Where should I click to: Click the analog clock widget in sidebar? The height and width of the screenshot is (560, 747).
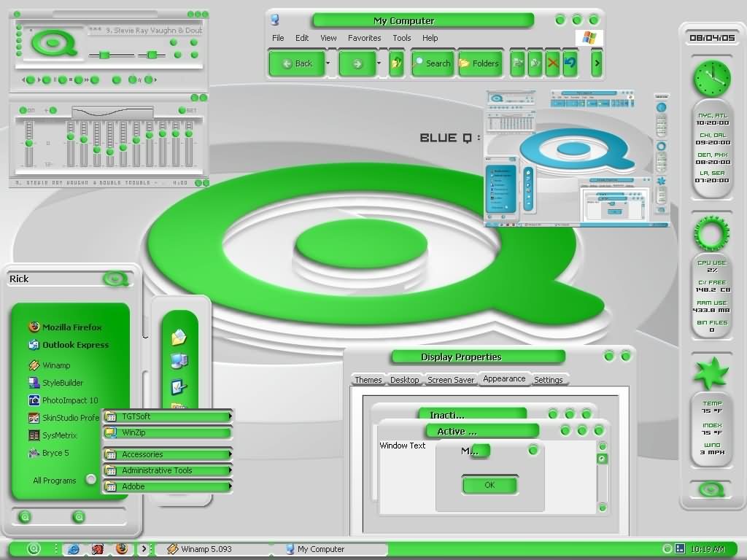[712, 79]
